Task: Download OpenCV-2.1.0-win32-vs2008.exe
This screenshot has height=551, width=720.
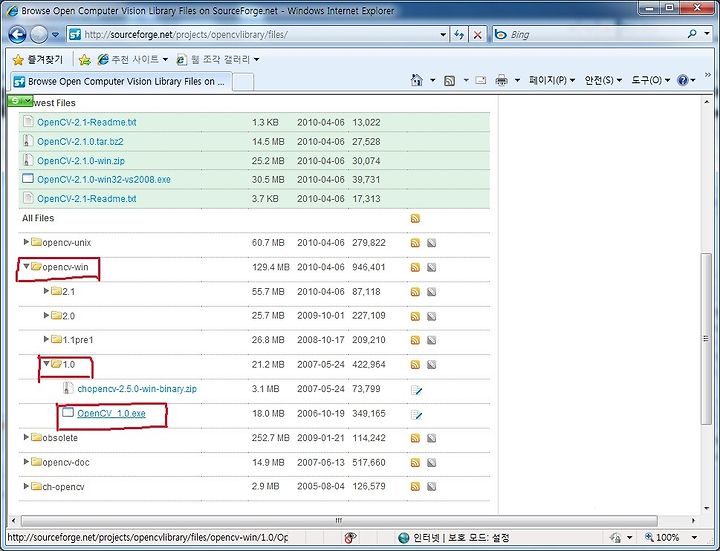Action: tap(104, 180)
